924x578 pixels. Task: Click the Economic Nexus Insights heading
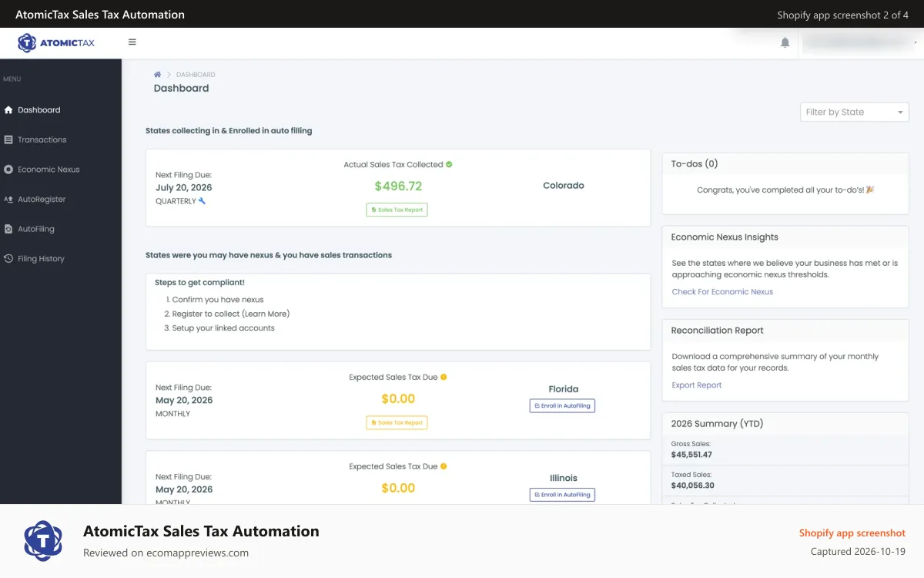pyautogui.click(x=725, y=237)
